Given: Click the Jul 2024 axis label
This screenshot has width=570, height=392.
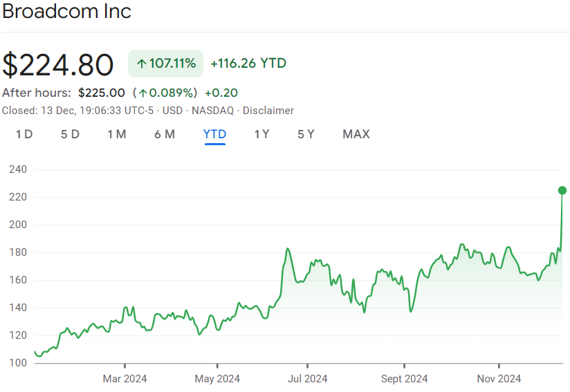Looking at the screenshot, I should tap(308, 379).
